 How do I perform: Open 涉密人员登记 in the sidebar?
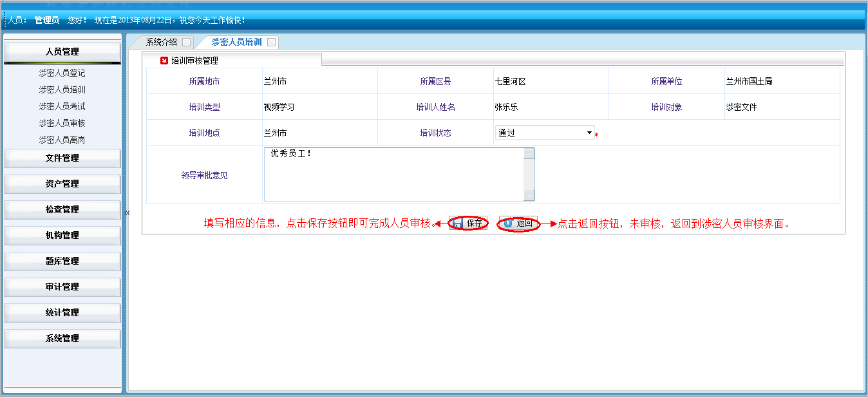click(x=62, y=73)
